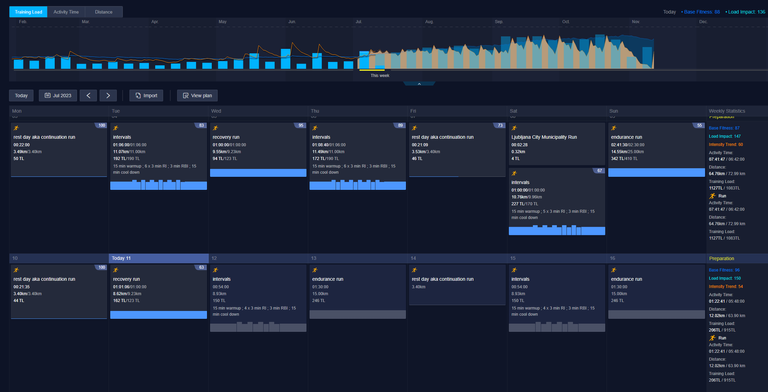Open the run icon on the 50 TL rest day card
Screen dimensions: 768x392
coord(16,128)
